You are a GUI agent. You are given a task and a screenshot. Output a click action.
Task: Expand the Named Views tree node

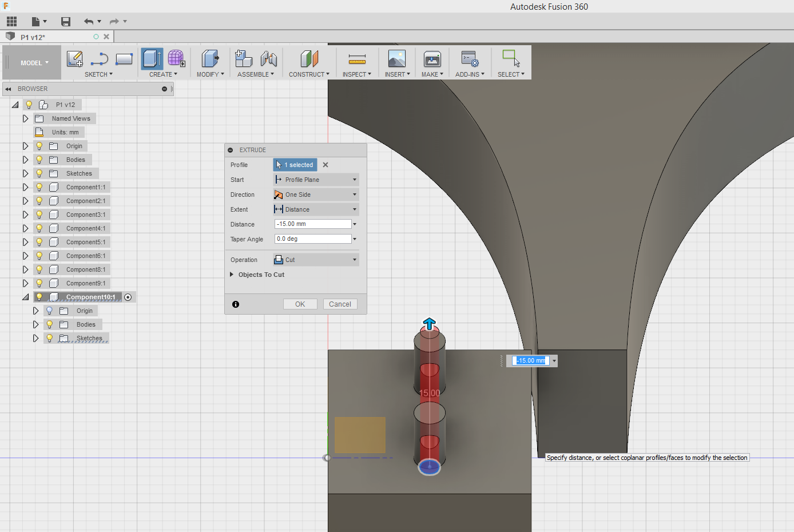pos(25,118)
